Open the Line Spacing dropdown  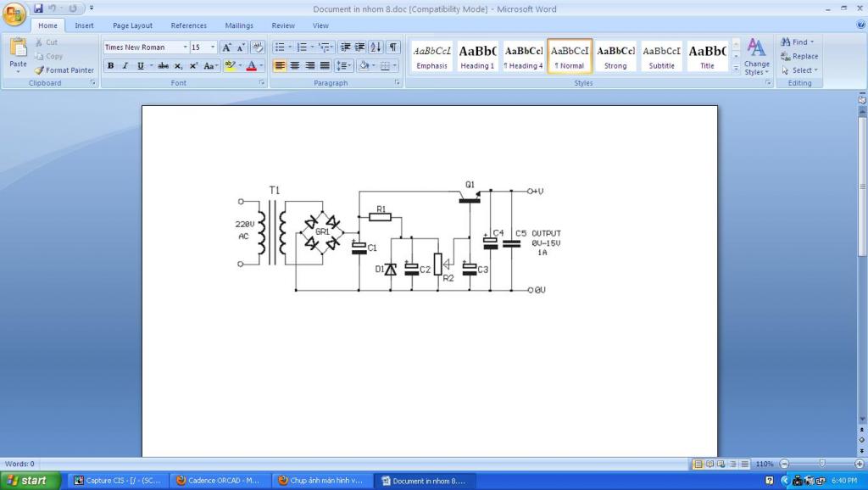pyautogui.click(x=342, y=65)
